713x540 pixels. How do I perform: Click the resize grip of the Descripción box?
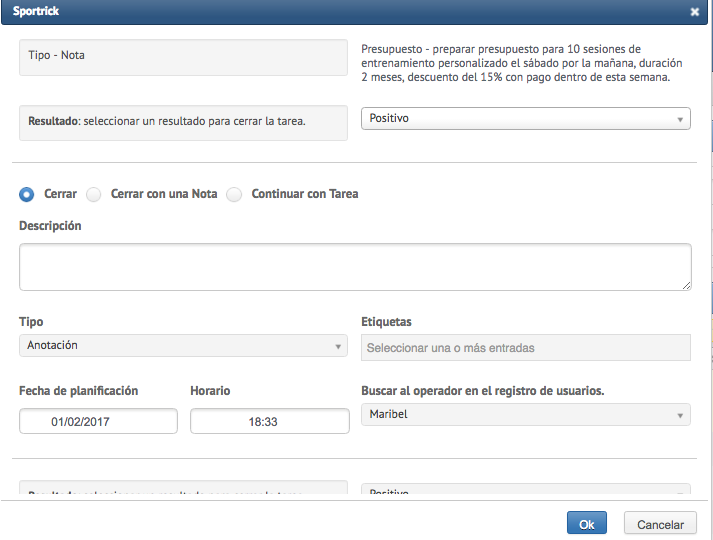[x=686, y=285]
